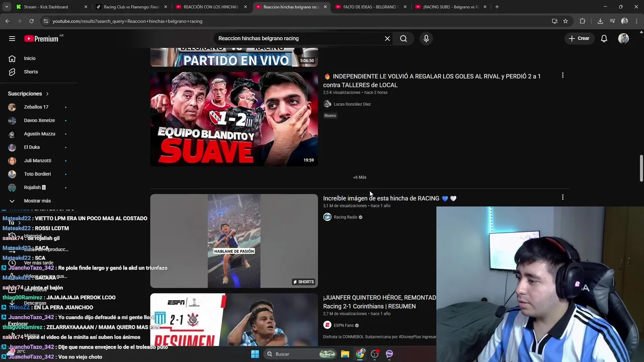Screen dimensions: 644x362
Task: Close the Stream - Kick Dashboard tab
Action: click(86, 7)
